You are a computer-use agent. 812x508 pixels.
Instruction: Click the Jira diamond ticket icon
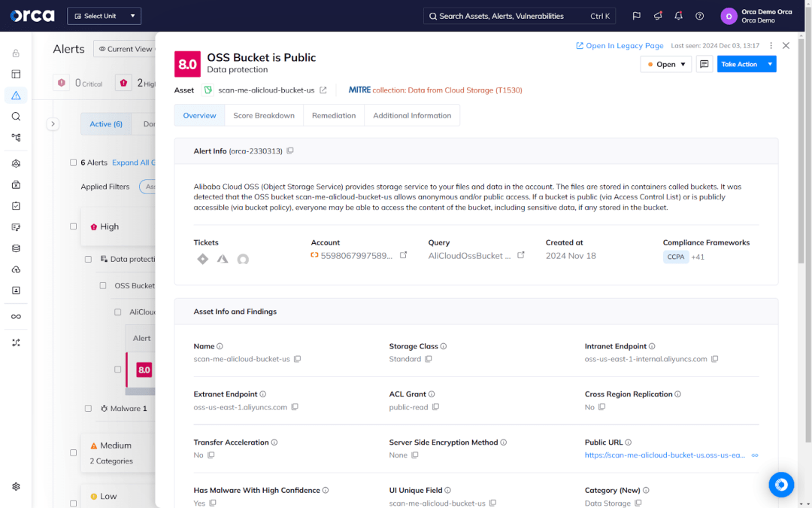tap(202, 259)
